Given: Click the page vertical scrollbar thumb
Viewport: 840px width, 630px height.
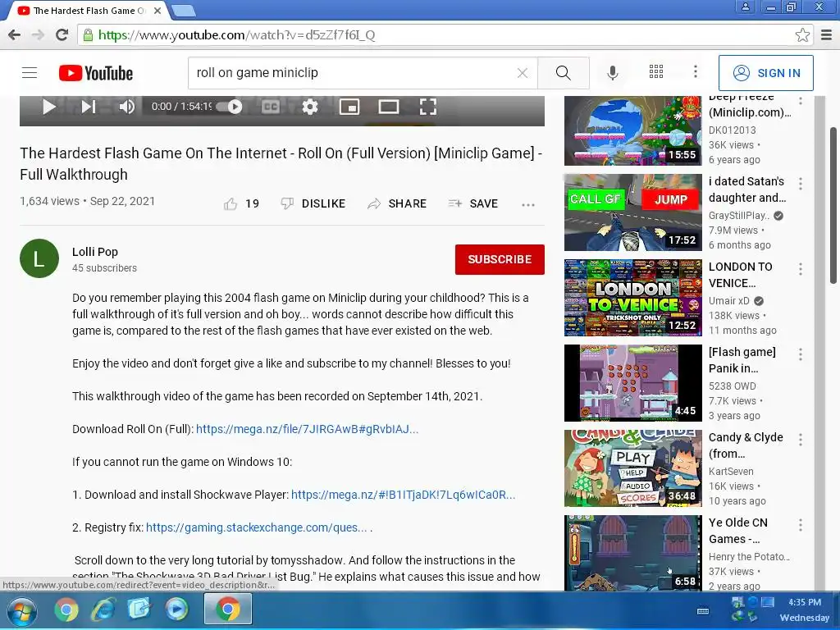Looking at the screenshot, I should point(833,205).
